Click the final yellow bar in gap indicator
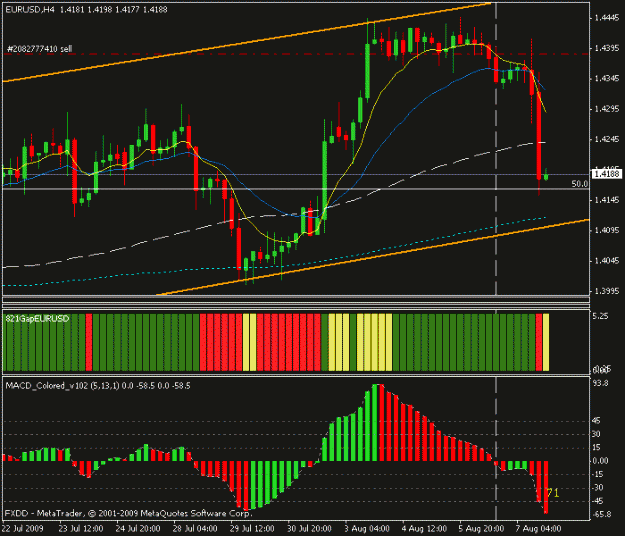The height and width of the screenshot is (536, 625). 546,342
